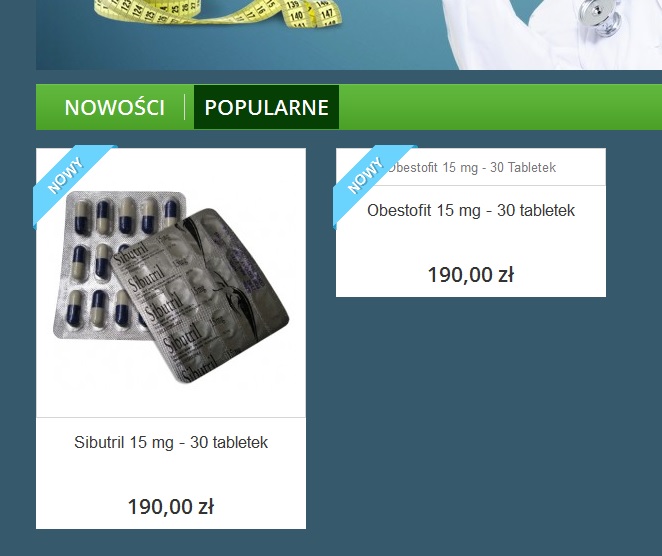
Task: Click blank area below Obestofit product title
Action: 471,241
